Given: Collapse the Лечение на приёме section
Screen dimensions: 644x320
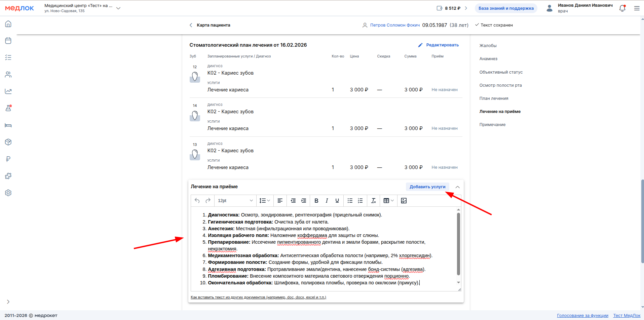Looking at the screenshot, I should (x=457, y=187).
